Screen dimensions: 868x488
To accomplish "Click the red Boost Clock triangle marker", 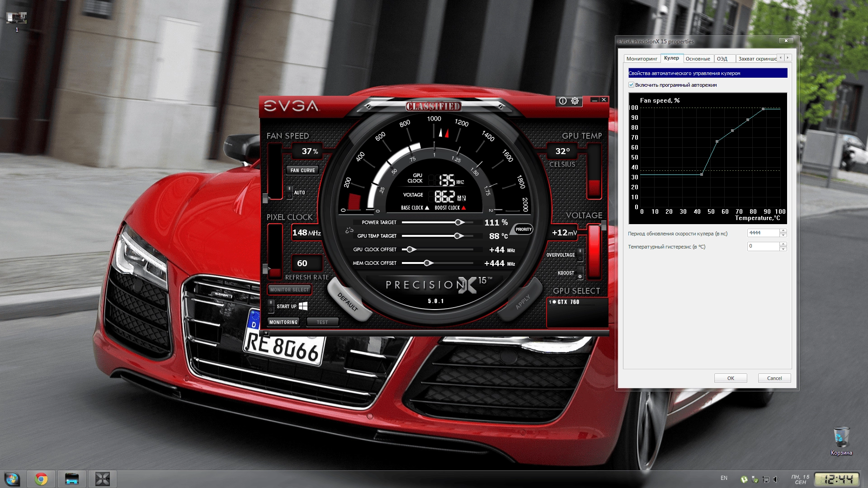I will (463, 208).
